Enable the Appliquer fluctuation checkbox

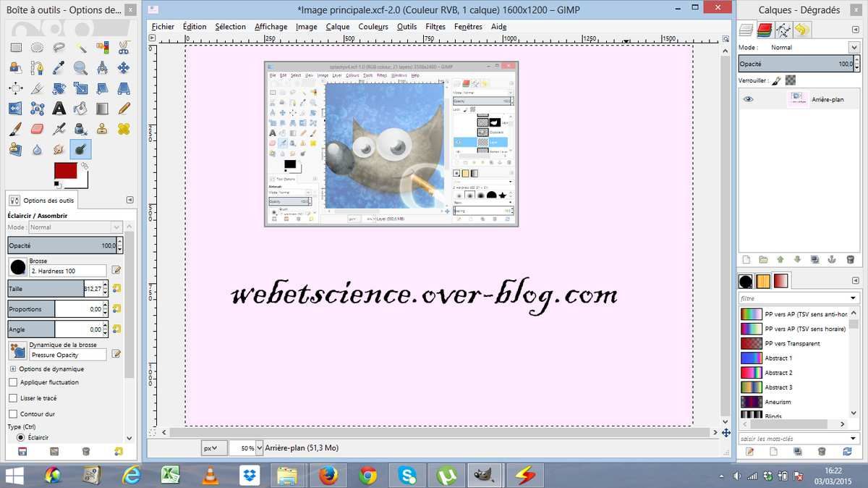click(13, 382)
